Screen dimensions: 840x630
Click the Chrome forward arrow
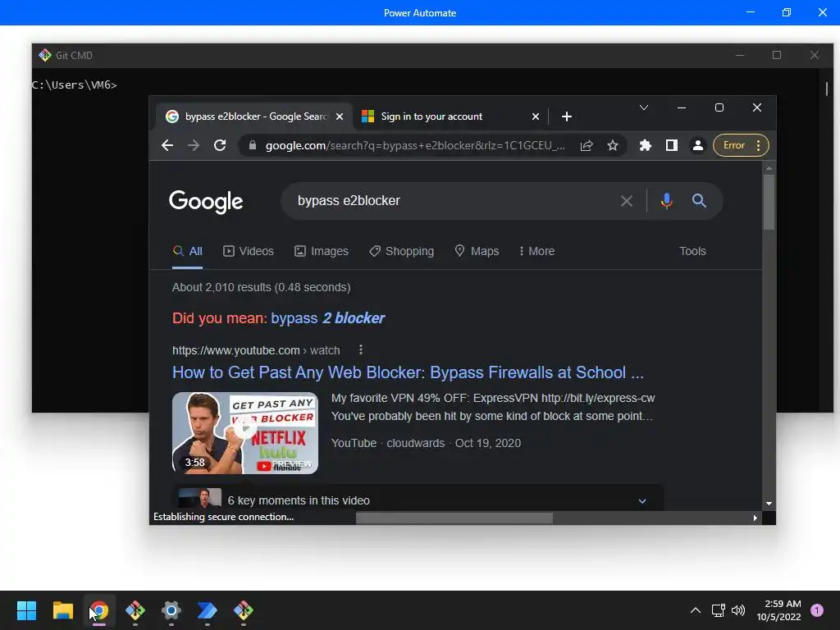(194, 145)
